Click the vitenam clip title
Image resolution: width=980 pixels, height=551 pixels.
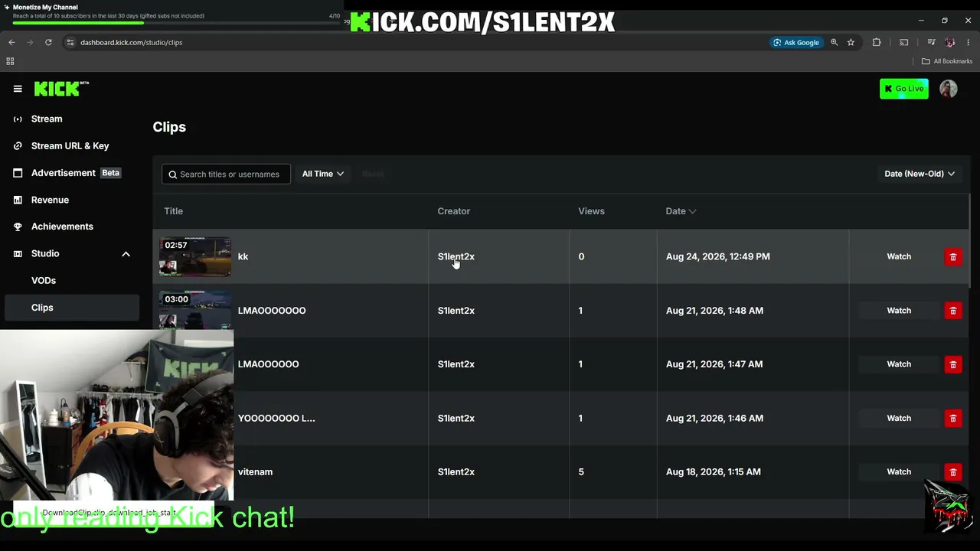click(255, 472)
